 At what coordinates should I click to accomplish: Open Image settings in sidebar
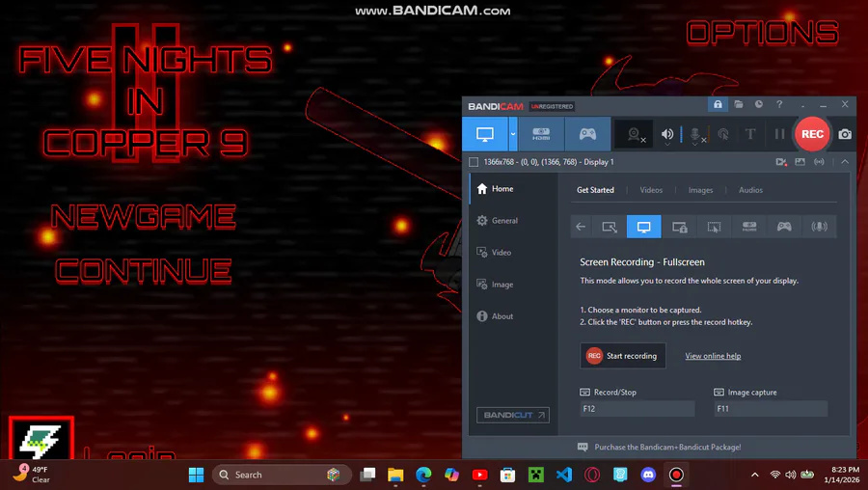pyautogui.click(x=513, y=285)
